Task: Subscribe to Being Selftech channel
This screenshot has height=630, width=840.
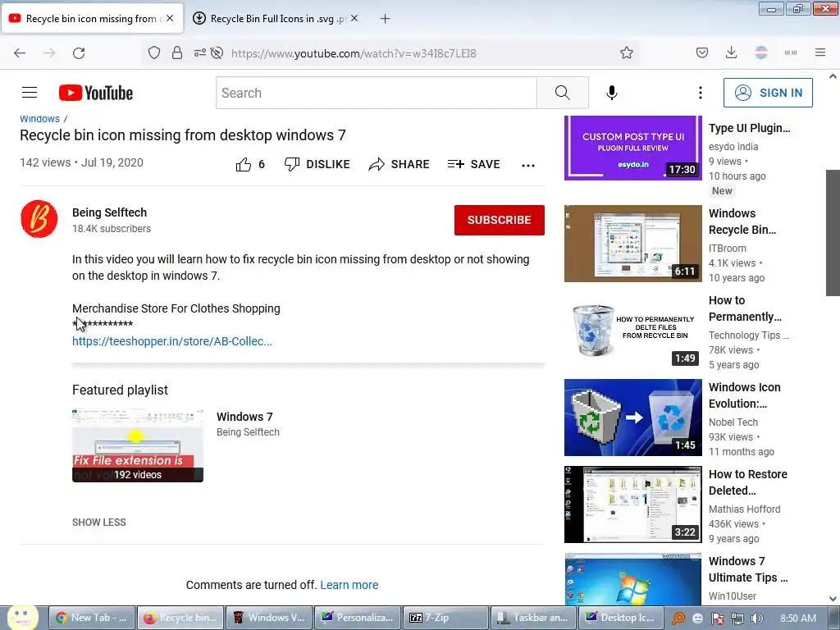Action: coord(500,220)
